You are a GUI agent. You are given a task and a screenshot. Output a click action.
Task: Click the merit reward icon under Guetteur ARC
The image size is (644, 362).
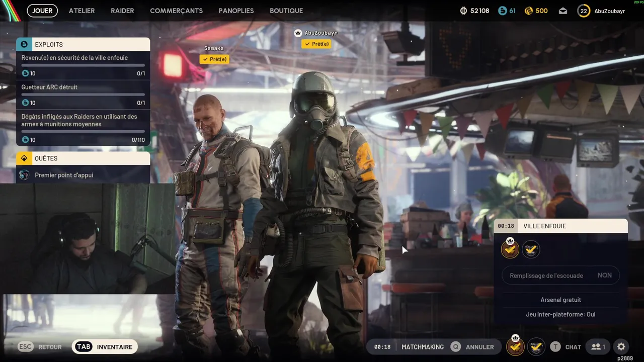pos(25,103)
